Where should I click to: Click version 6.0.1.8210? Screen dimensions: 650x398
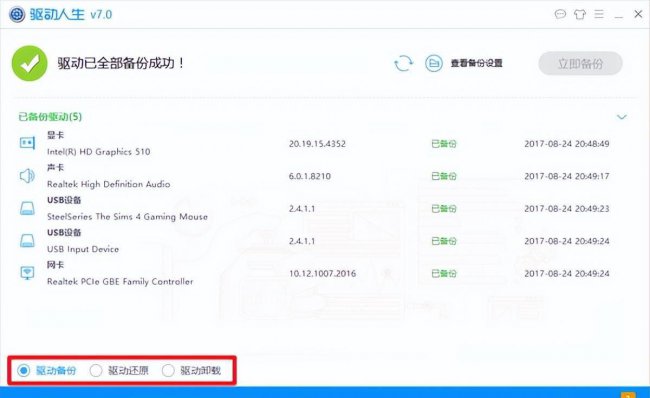(x=310, y=176)
